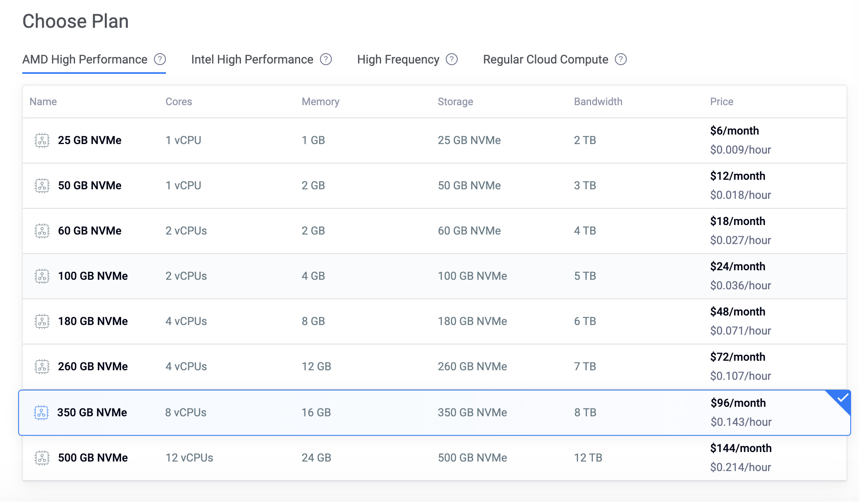Pick the $72/month 260 GB plan

click(435, 367)
